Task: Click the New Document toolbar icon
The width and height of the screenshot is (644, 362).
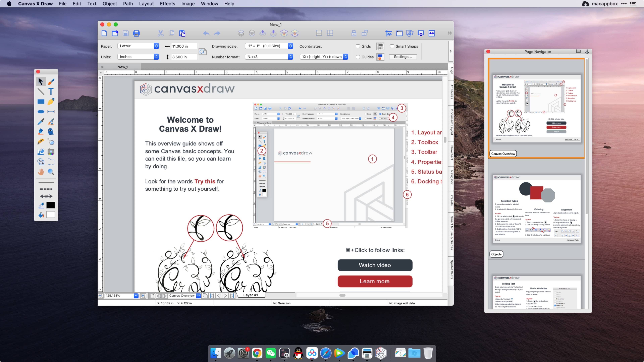Action: [104, 33]
